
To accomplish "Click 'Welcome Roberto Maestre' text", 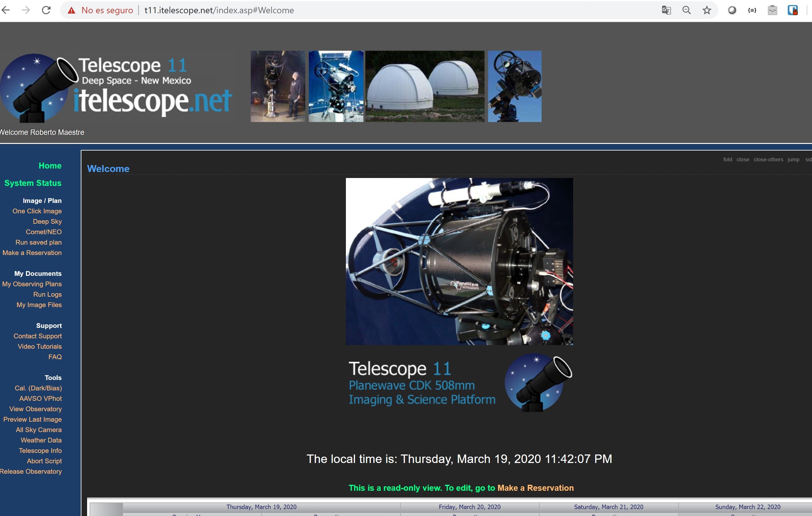I will click(x=42, y=132).
